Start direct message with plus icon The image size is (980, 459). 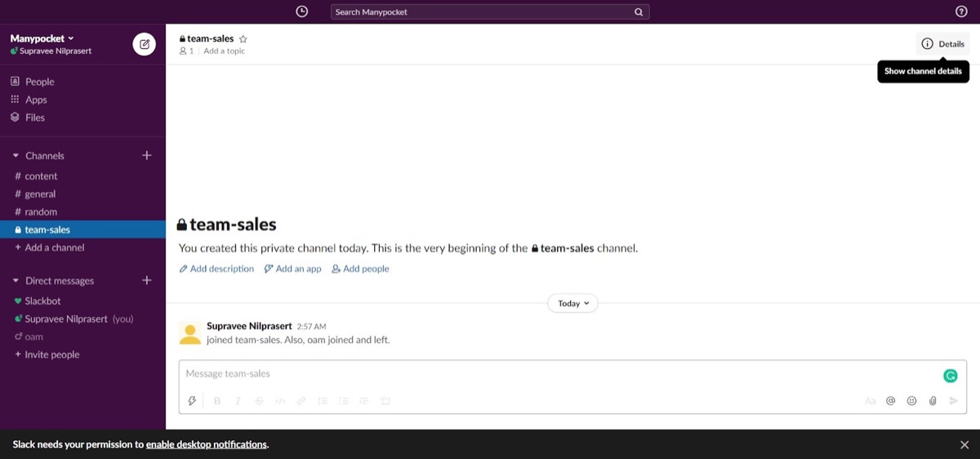(x=147, y=280)
